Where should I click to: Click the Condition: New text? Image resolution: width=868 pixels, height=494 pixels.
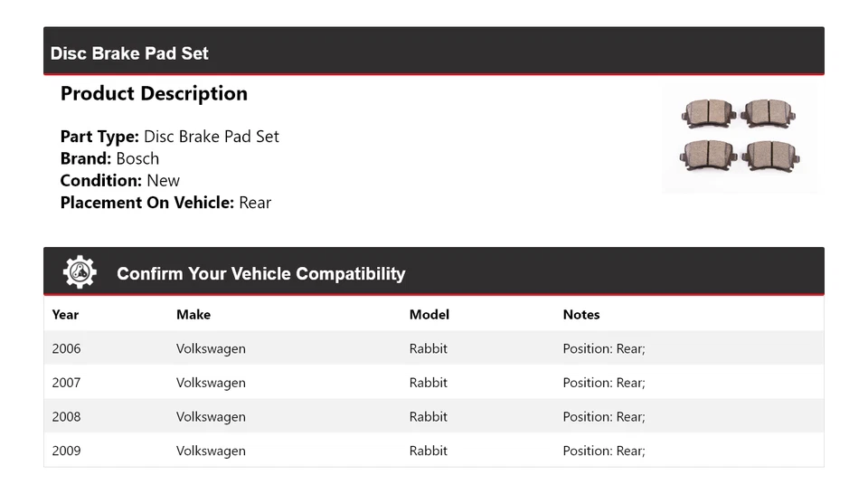120,180
